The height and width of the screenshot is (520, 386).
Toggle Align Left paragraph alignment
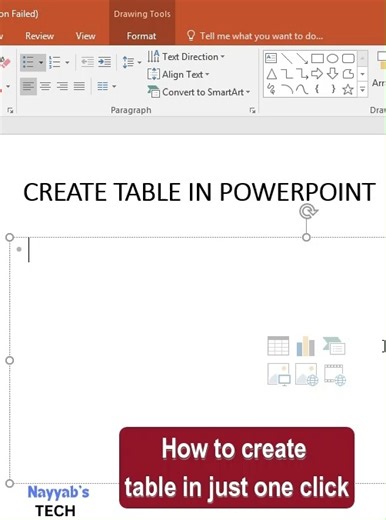(x=28, y=87)
